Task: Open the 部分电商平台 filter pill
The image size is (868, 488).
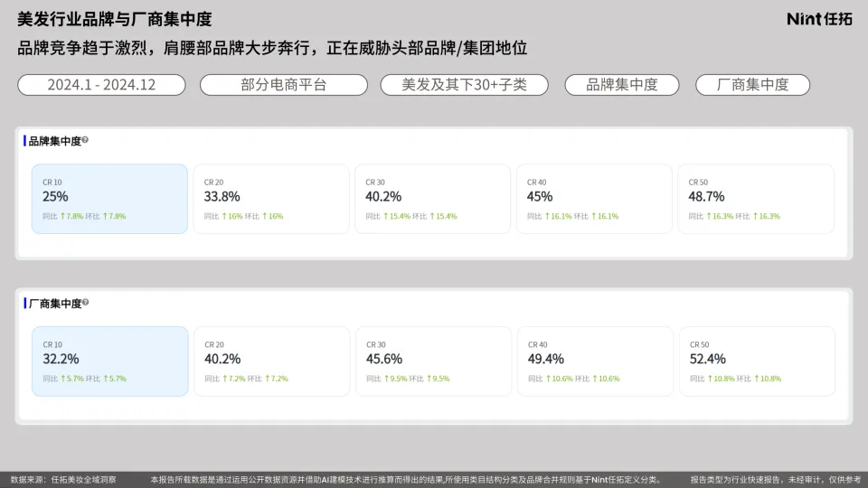Action: (283, 85)
